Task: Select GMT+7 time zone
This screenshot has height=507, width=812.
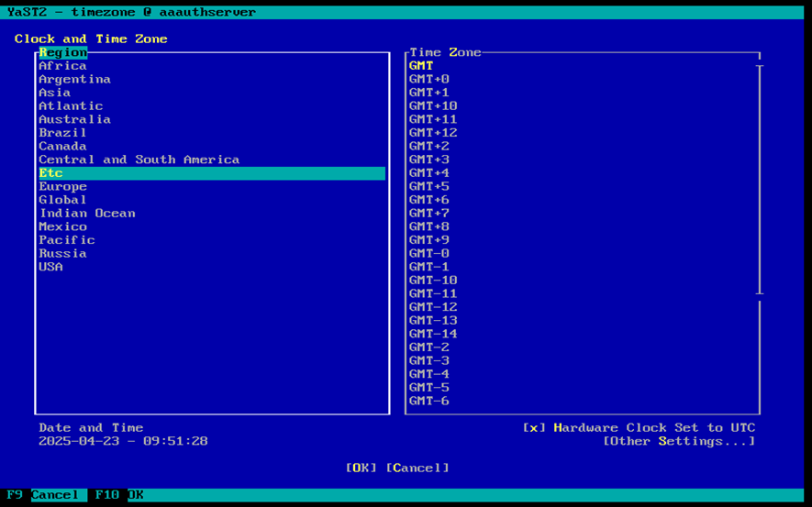Action: point(429,214)
